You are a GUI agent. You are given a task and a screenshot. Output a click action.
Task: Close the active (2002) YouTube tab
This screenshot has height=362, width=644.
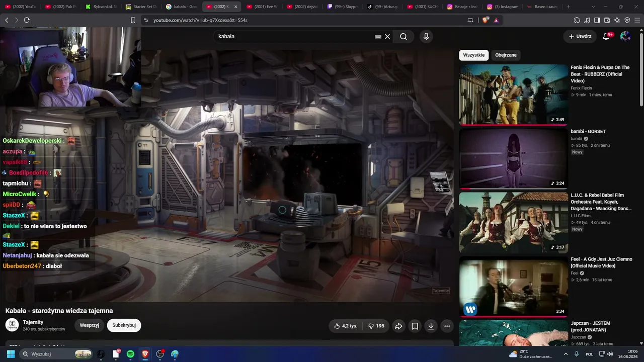click(235, 7)
